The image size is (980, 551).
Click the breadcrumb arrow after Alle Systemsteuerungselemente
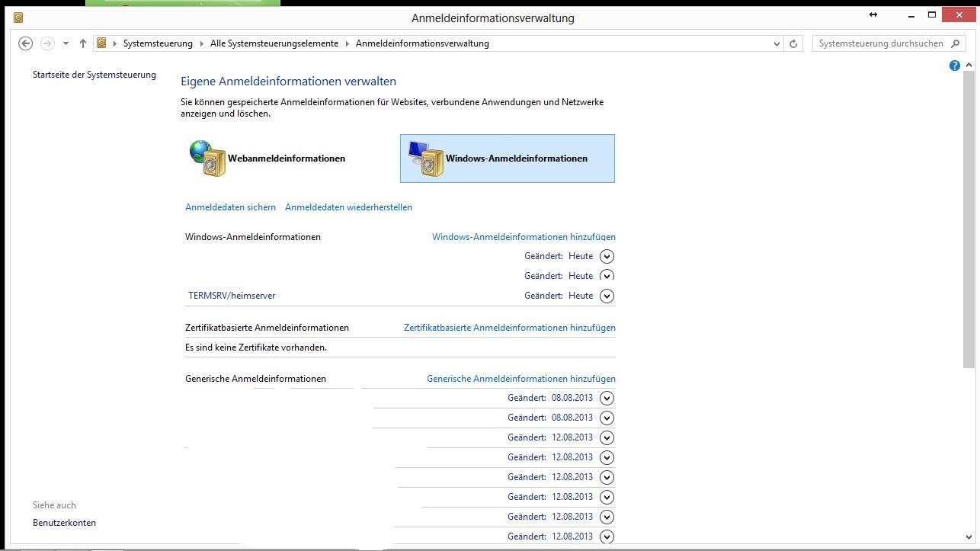click(347, 43)
